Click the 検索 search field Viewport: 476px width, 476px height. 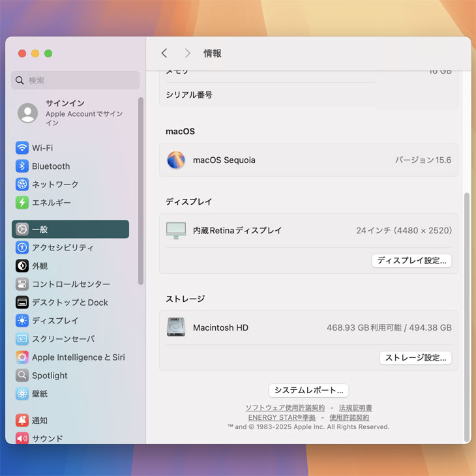point(76,80)
